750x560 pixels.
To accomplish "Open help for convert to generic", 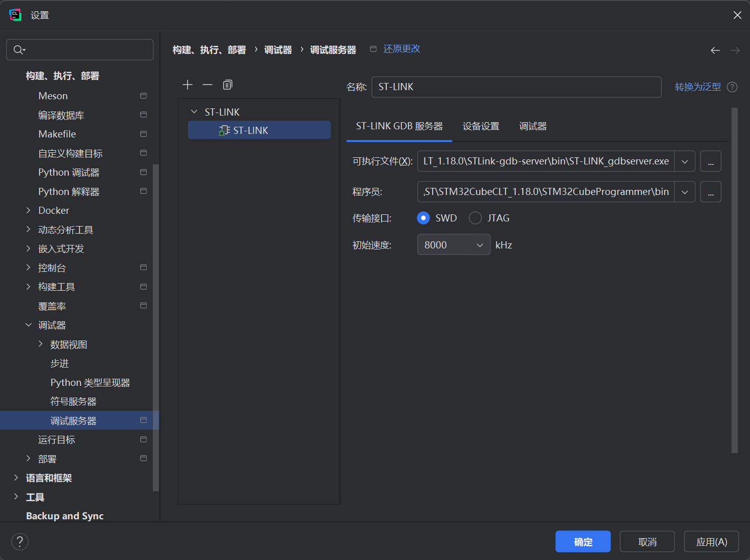I will [732, 87].
